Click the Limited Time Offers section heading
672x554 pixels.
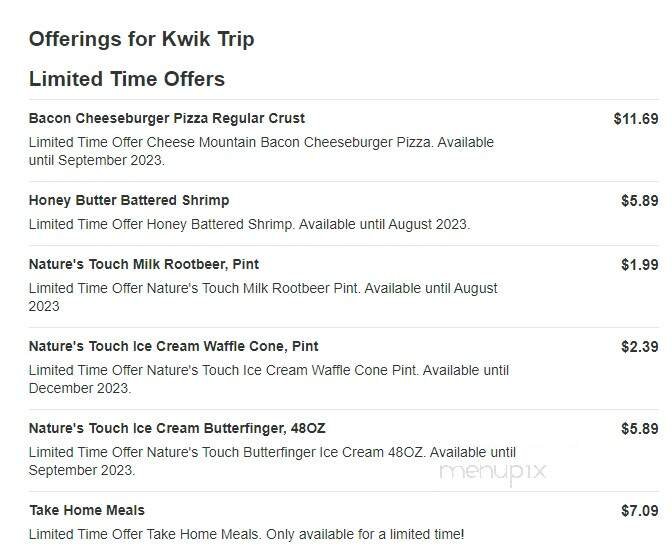point(127,79)
